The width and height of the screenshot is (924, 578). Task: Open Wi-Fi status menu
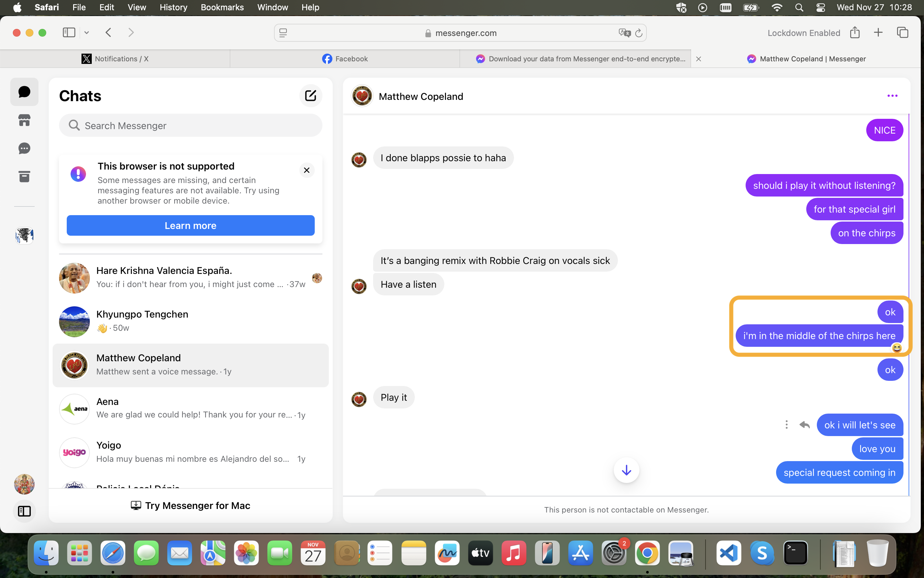click(x=777, y=7)
